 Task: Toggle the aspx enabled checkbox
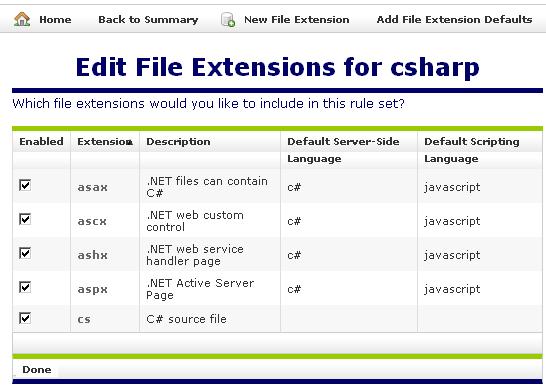[25, 287]
